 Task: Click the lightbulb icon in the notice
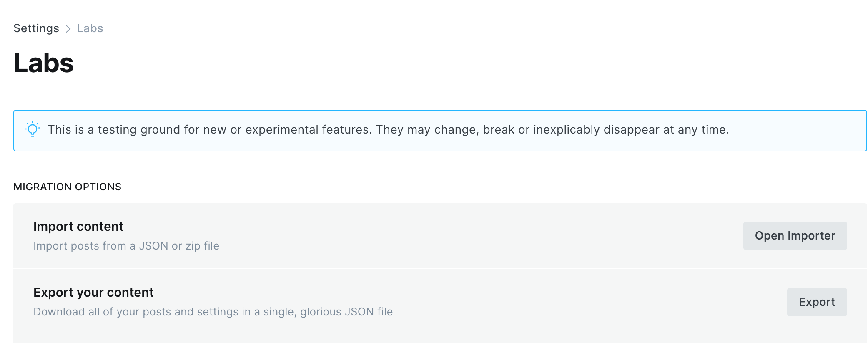(33, 129)
